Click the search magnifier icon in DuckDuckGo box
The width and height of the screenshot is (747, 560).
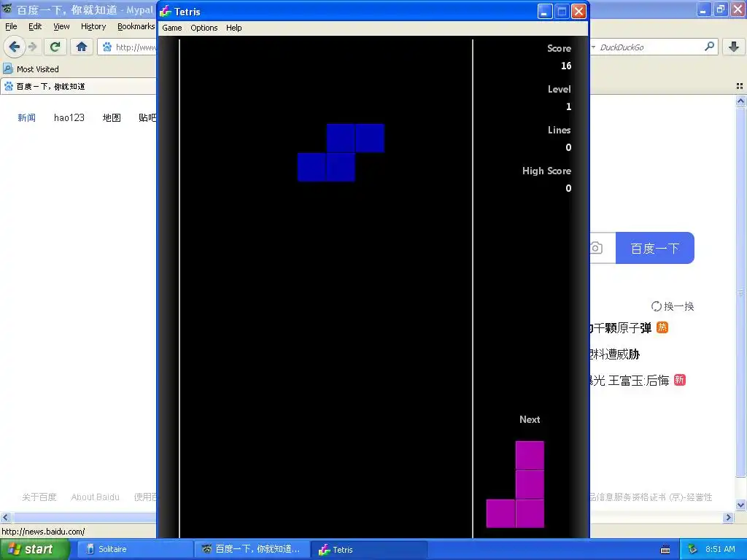(x=709, y=47)
